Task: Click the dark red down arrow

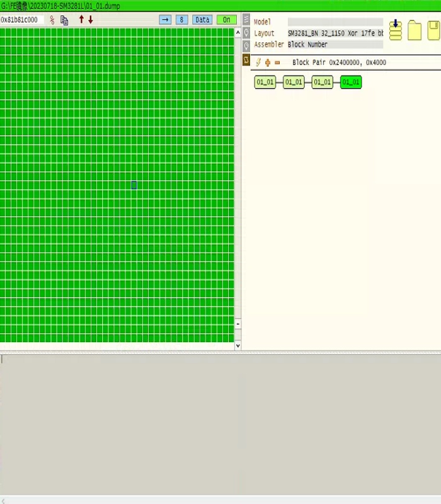Action: click(91, 20)
